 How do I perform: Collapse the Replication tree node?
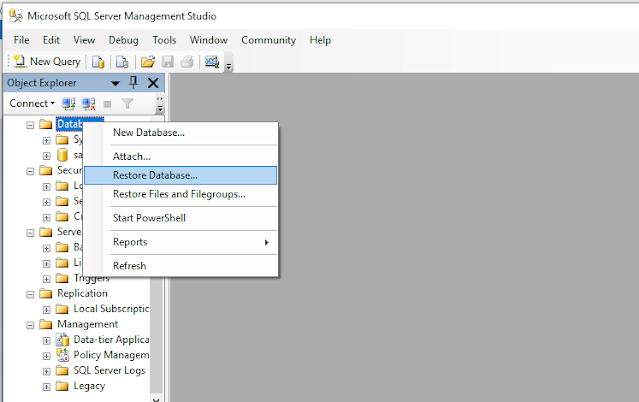[30, 294]
